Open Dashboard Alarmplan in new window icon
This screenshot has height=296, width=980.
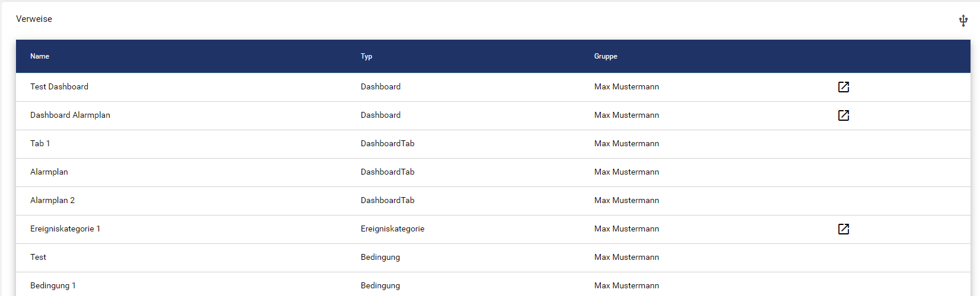[x=843, y=115]
